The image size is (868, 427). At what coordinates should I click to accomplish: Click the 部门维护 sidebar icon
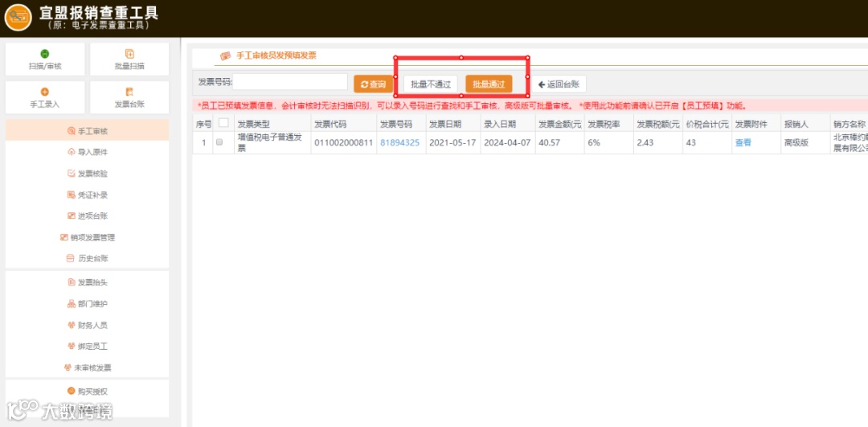point(71,304)
